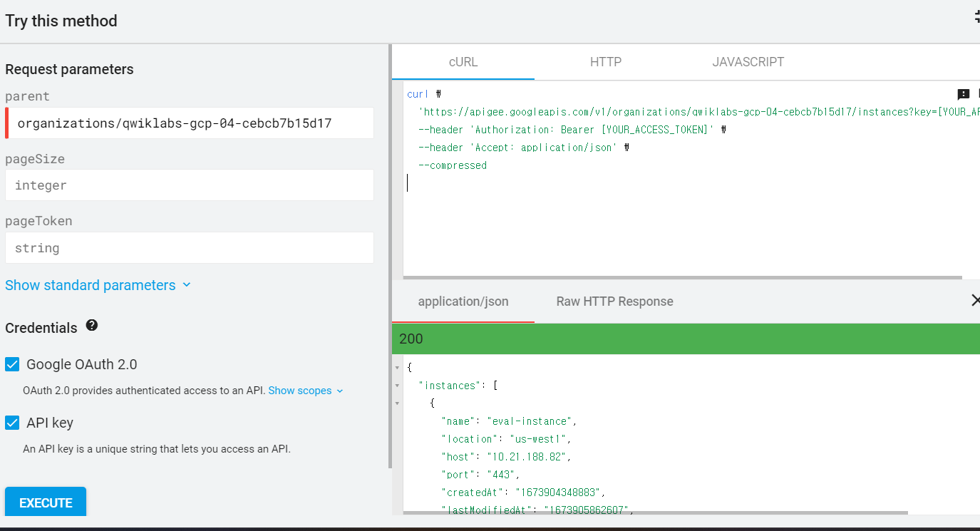Screen dimensions: 980x531
Task: Open the Credentials help icon
Action: [91, 326]
